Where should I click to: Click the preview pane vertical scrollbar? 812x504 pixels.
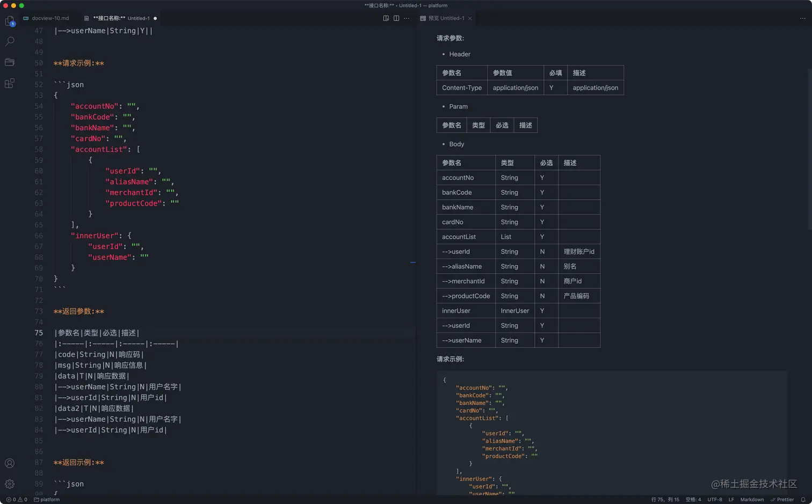tap(810, 149)
